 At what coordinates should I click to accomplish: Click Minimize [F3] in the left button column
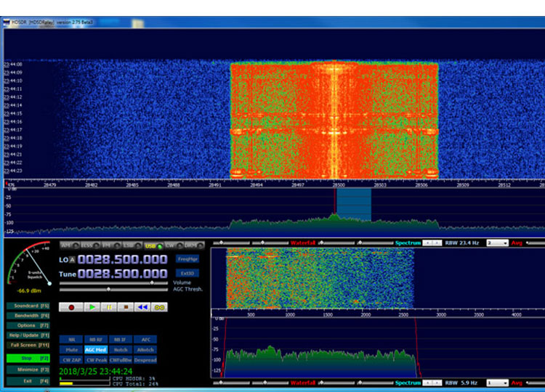tap(28, 369)
